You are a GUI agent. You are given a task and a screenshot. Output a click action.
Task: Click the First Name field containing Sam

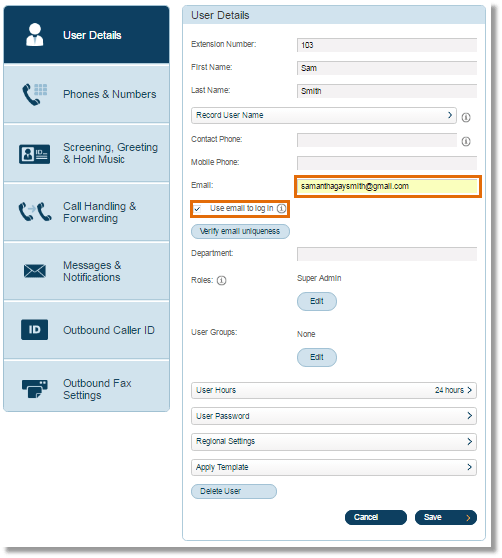(x=387, y=68)
